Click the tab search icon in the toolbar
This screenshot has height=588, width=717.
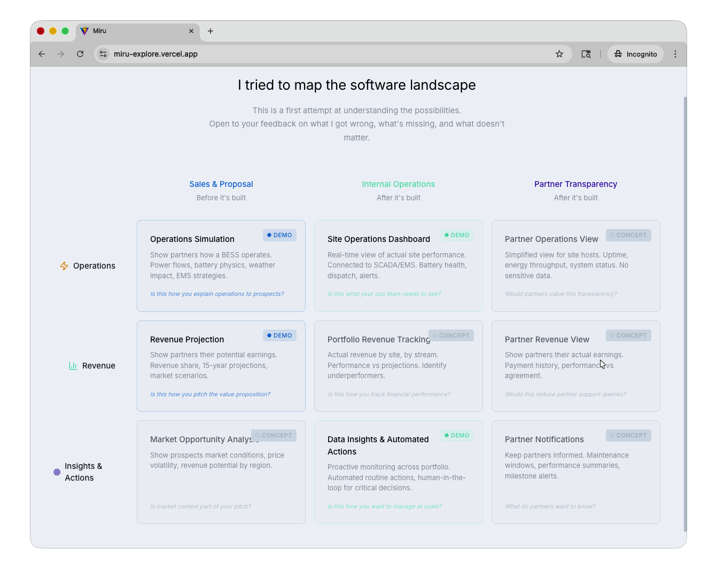click(586, 54)
